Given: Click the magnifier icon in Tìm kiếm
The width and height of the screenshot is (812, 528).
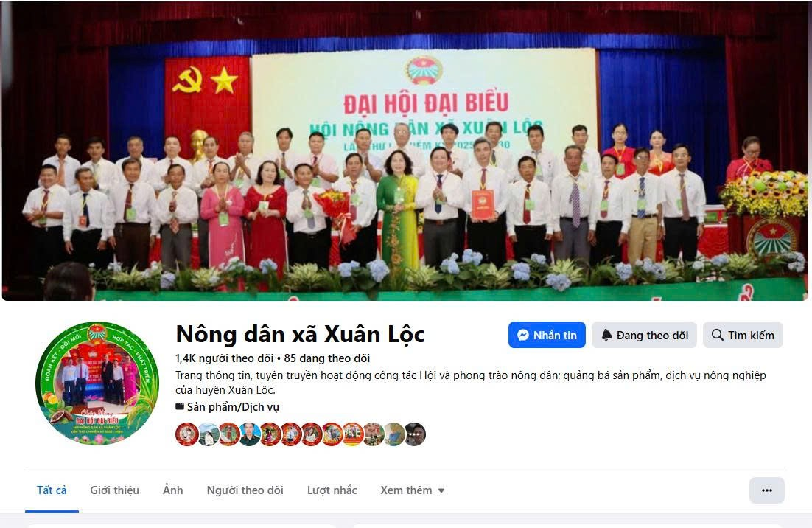Looking at the screenshot, I should tap(717, 335).
